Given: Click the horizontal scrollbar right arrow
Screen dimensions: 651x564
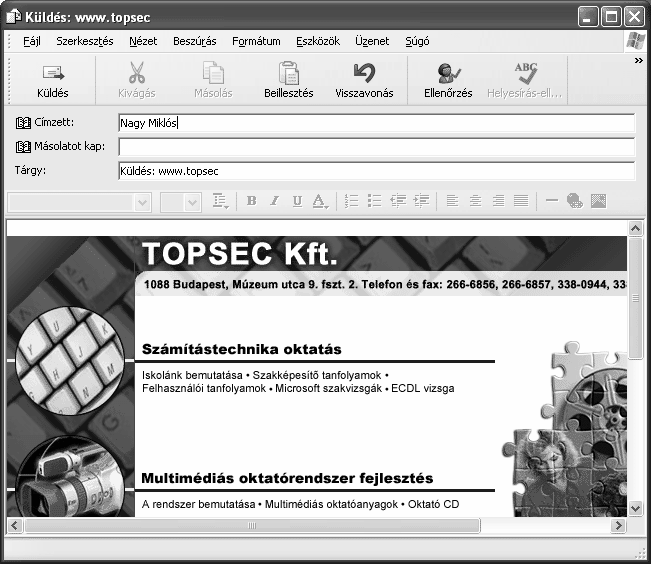Looking at the screenshot, I should [619, 525].
